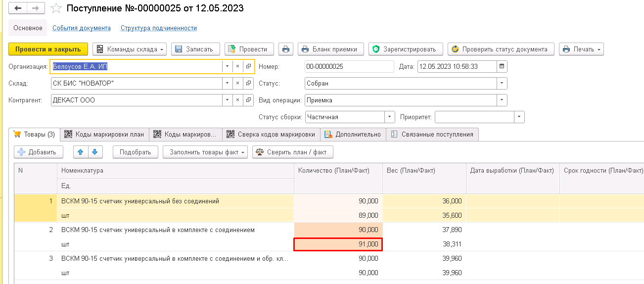
Task: Select row 3 ВСКМ с соединением и обр. кл.
Action: pyautogui.click(x=176, y=258)
